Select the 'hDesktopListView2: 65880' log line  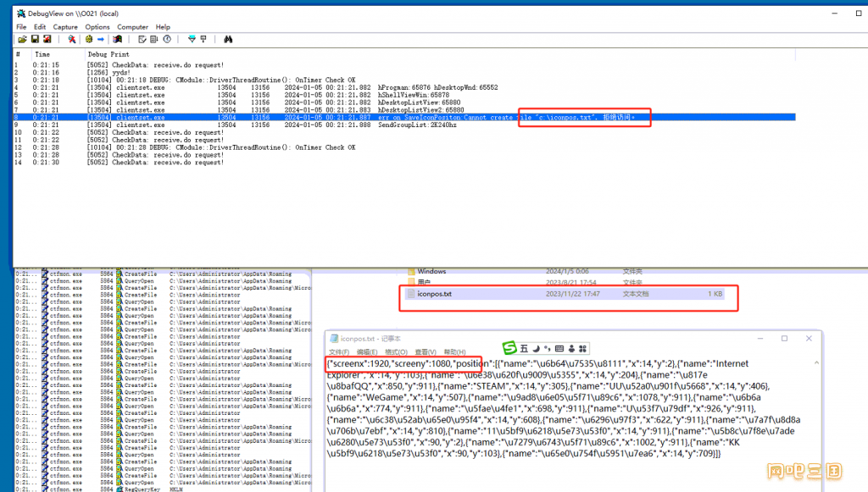tap(404, 110)
